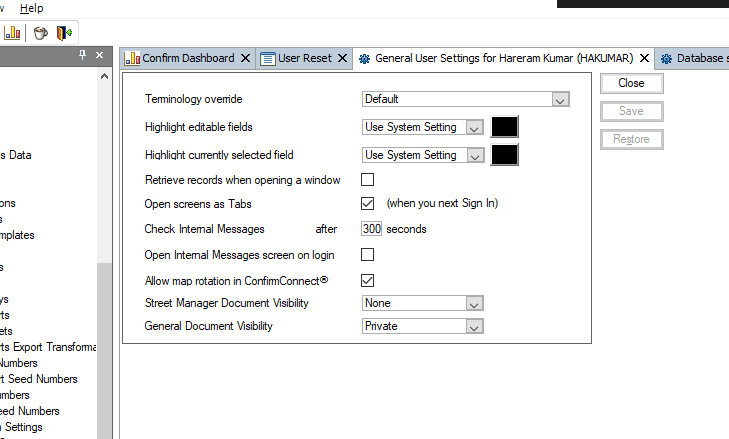
Task: Close the General User Settings tab
Action: pos(645,59)
